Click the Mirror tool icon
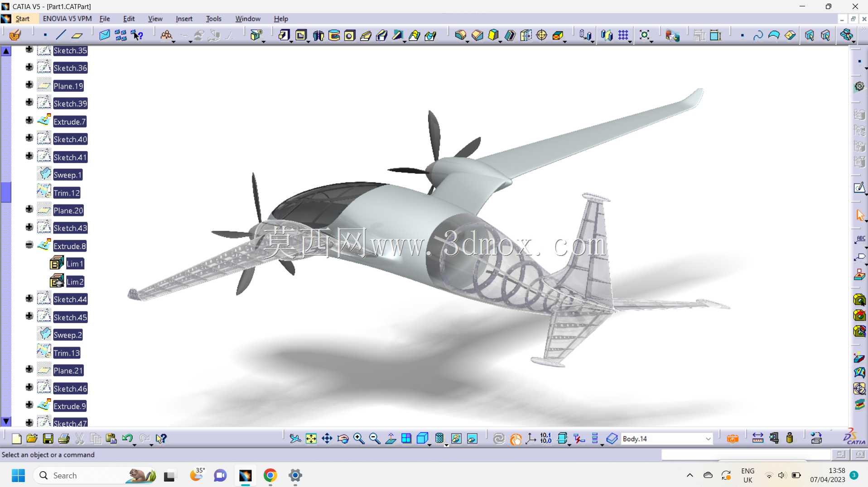 (x=606, y=35)
